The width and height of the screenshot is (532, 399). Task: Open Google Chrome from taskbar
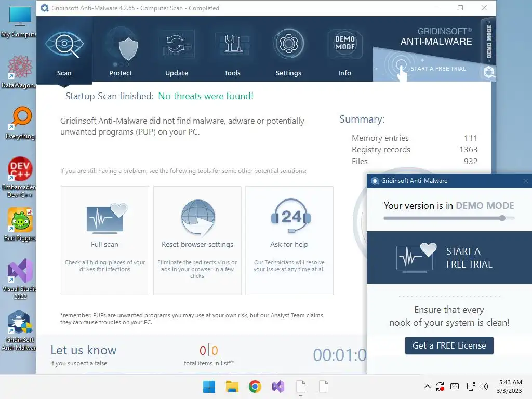255,387
